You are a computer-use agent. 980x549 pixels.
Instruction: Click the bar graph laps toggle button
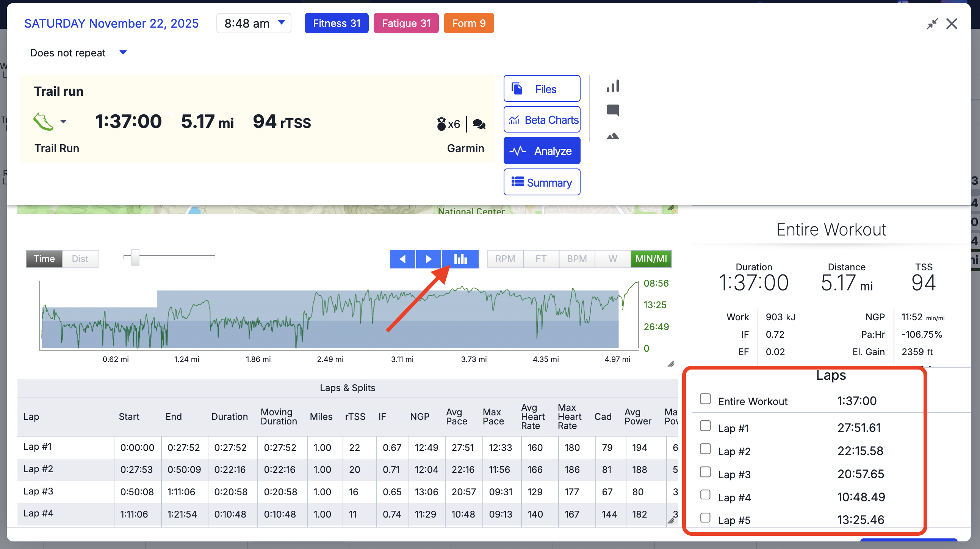pos(460,259)
